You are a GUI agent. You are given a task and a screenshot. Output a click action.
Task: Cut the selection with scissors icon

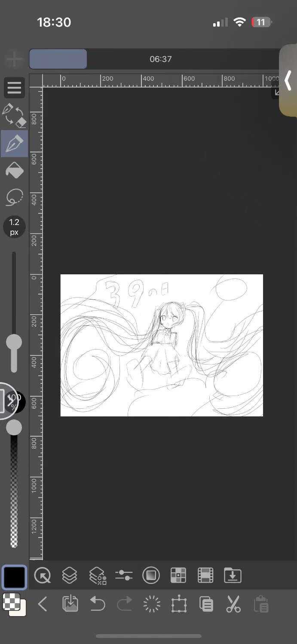(x=233, y=604)
